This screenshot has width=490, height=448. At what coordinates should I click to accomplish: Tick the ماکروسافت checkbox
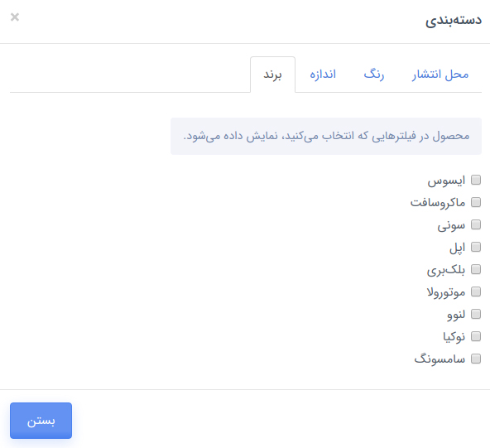coord(476,202)
